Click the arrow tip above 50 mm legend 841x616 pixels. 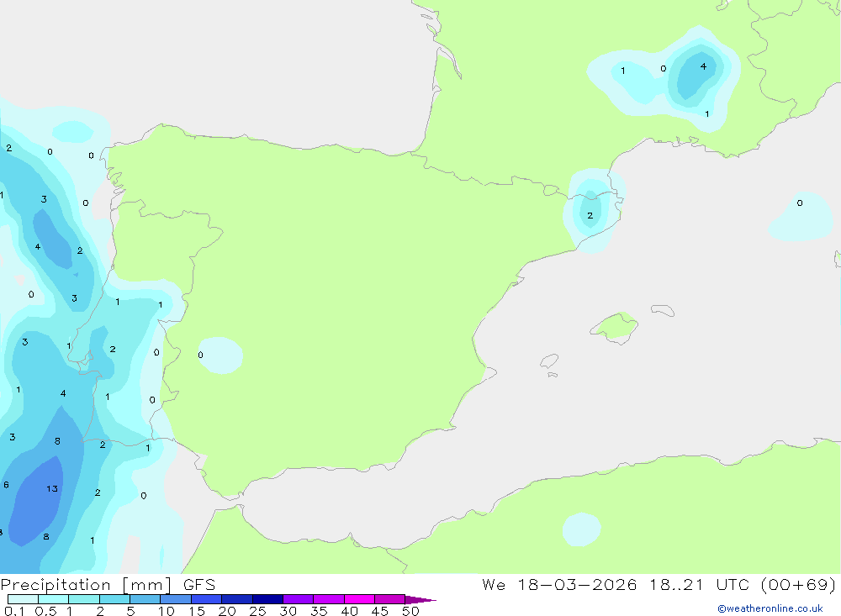point(421,599)
